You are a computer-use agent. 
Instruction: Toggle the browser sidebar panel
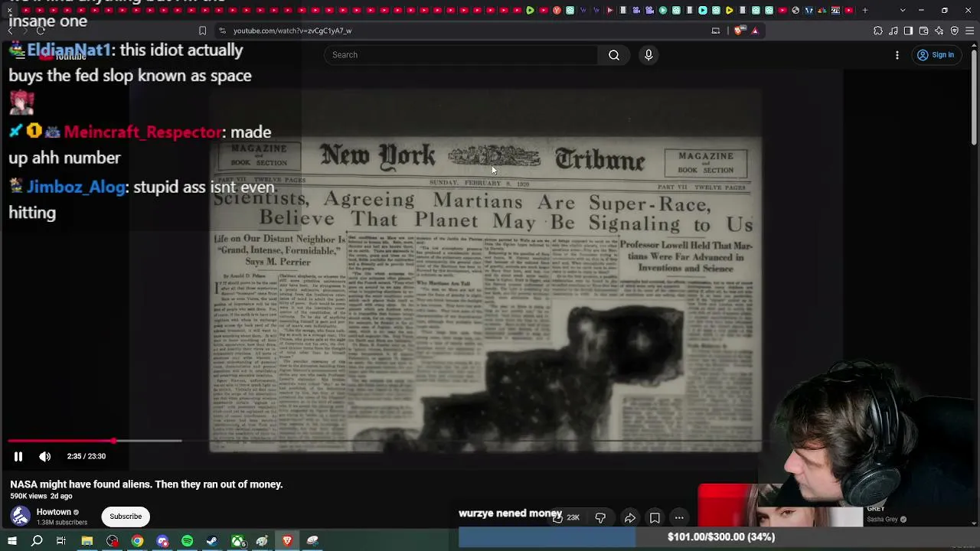(908, 31)
